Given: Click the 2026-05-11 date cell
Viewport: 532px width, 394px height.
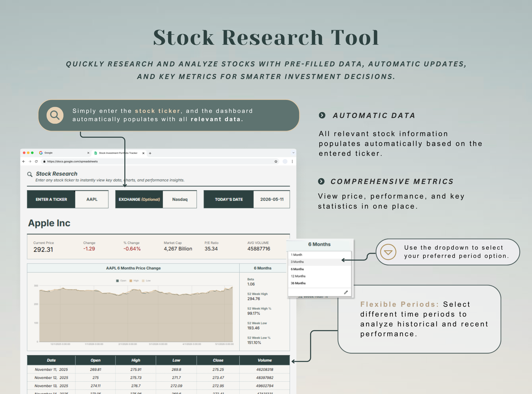Looking at the screenshot, I should click(x=272, y=199).
